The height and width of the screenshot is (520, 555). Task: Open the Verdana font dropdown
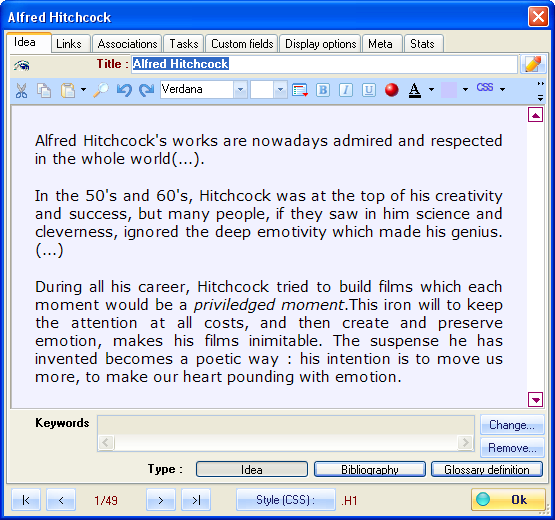240,90
